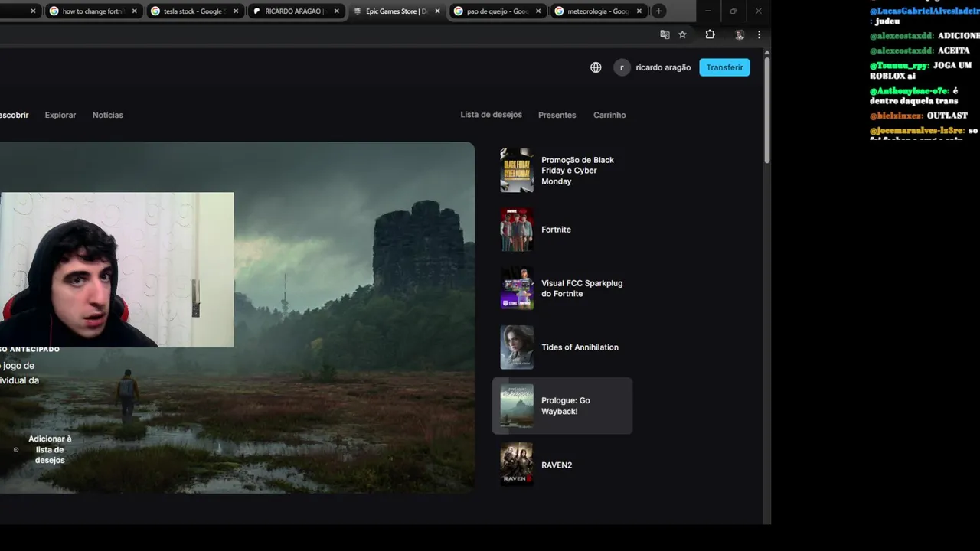Click the page vertical scrollbar thumb

(x=766, y=109)
